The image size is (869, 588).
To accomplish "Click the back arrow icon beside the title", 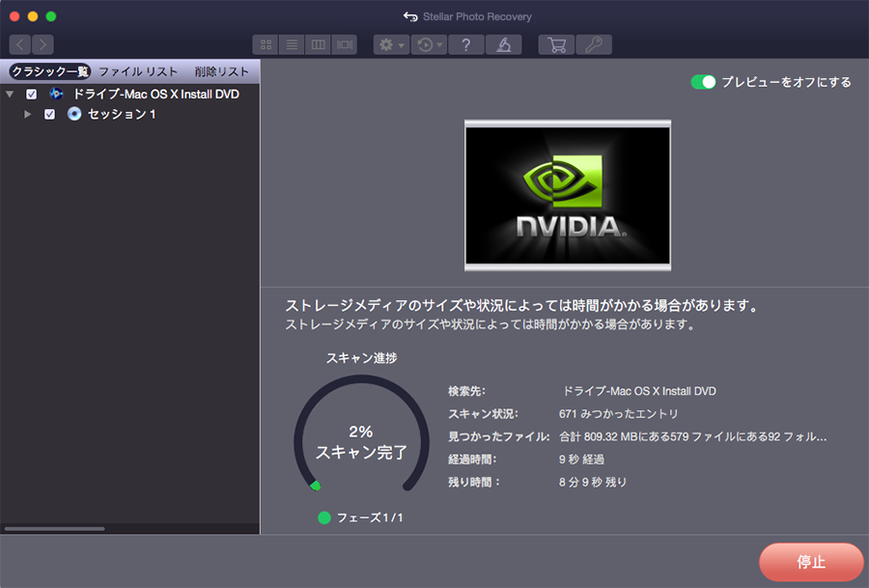I will tap(410, 16).
